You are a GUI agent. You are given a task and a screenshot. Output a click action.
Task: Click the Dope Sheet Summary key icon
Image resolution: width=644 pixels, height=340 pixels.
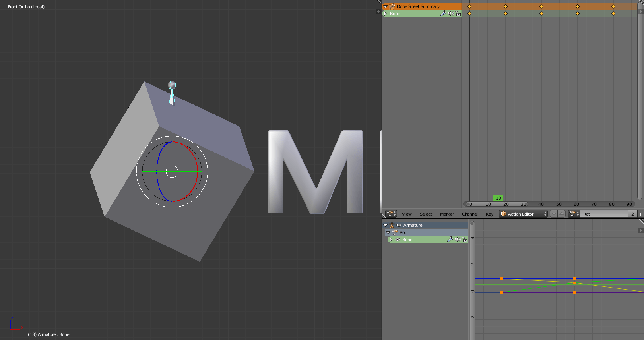392,6
